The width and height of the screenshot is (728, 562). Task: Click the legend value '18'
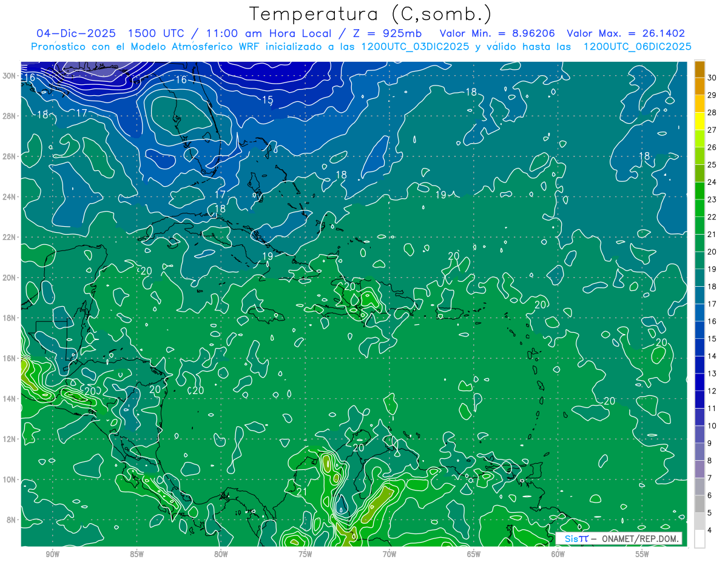[712, 287]
